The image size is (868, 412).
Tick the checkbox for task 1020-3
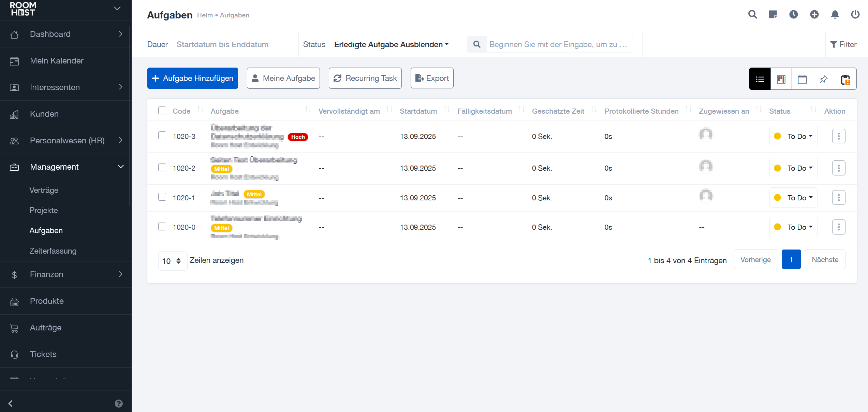162,136
